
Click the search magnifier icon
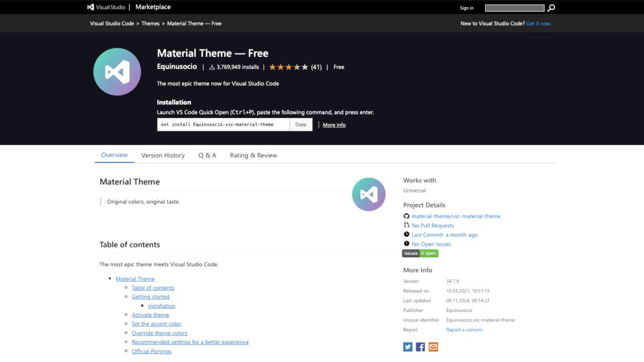click(551, 8)
